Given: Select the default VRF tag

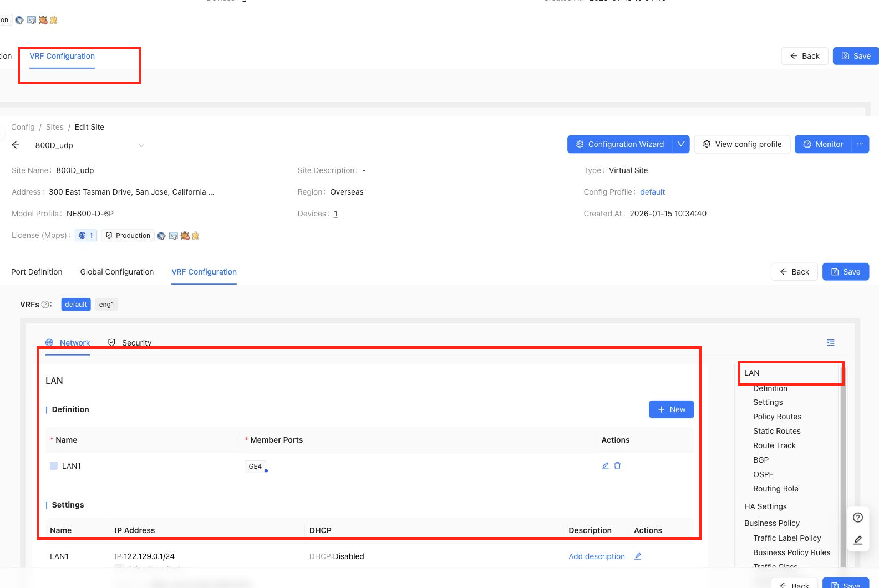Looking at the screenshot, I should tap(76, 305).
